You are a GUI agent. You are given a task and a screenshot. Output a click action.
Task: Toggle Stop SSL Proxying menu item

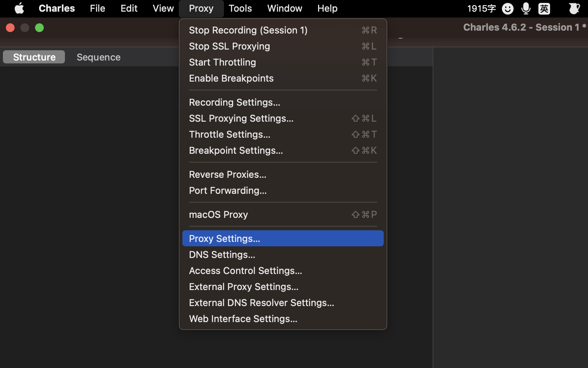[229, 46]
